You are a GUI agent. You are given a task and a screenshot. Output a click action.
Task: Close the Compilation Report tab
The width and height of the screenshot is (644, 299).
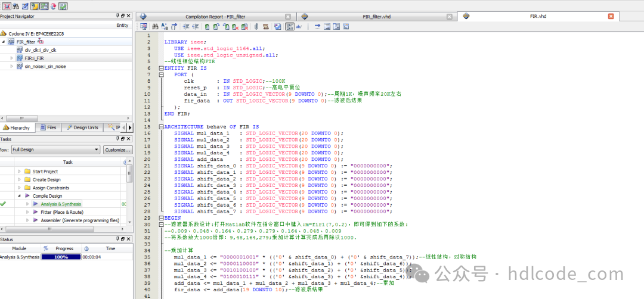(288, 17)
